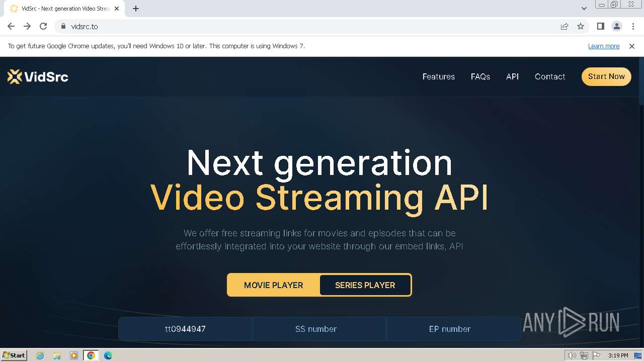The image size is (644, 362).
Task: Click the VidSrc logo
Action: (x=38, y=76)
